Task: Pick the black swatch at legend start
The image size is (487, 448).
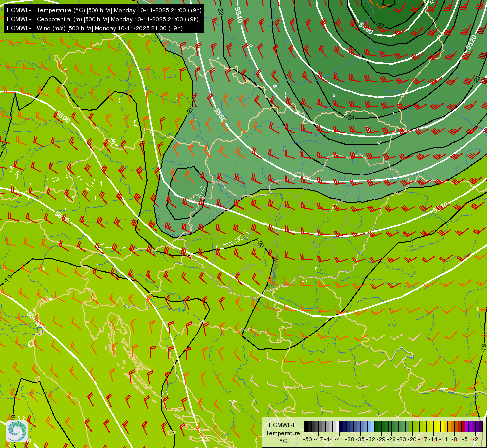Action: [306, 426]
